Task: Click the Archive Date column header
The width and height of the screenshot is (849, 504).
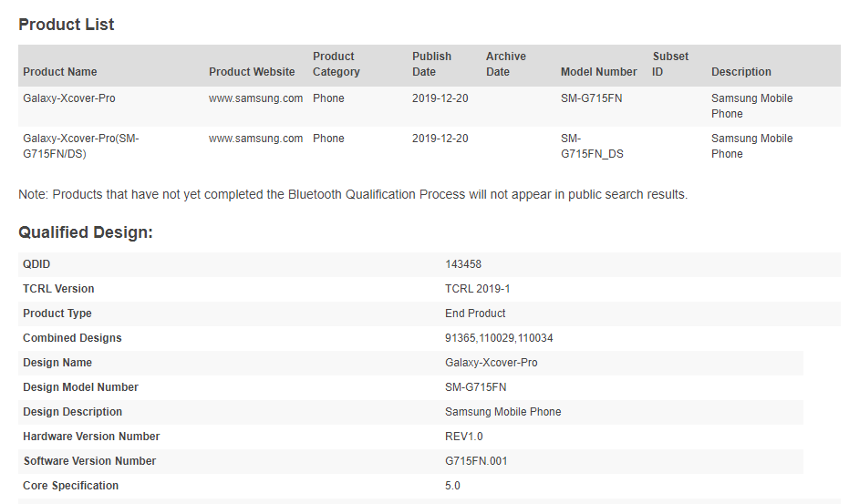Action: point(506,64)
